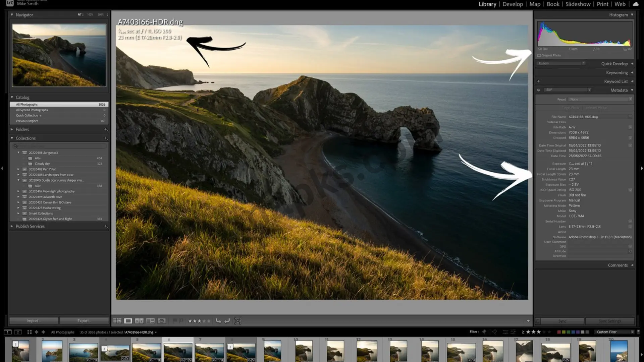Create new collection with Collections plus icon
This screenshot has height=362, width=644.
[106, 138]
